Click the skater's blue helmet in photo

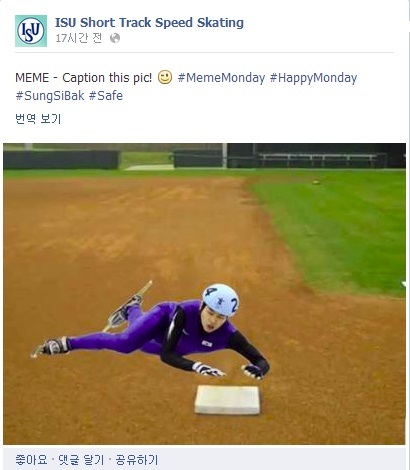click(x=220, y=300)
